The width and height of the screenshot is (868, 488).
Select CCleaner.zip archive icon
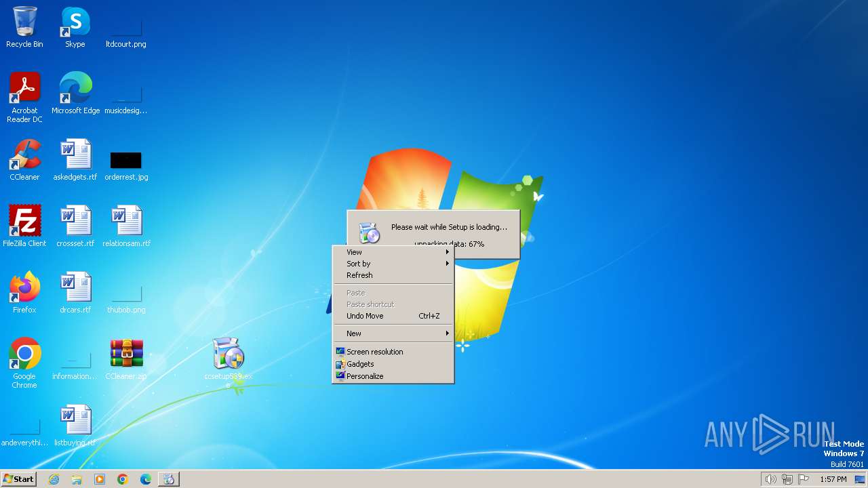(x=126, y=359)
